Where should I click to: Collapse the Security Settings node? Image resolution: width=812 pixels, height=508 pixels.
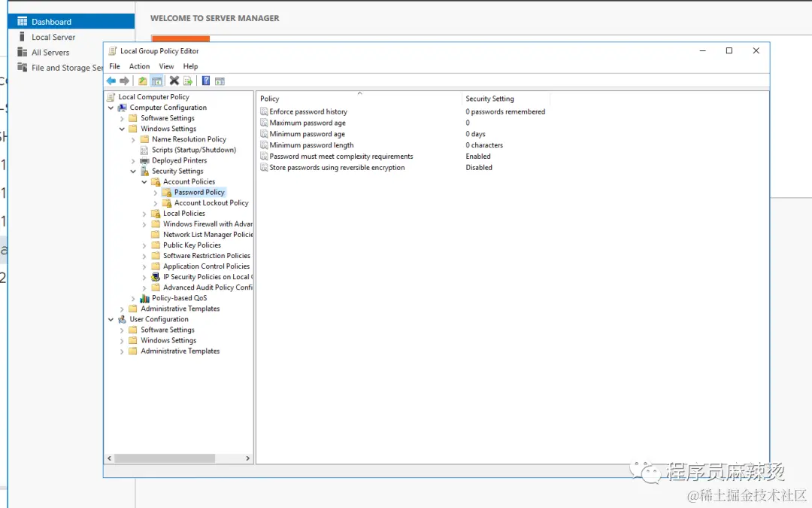(133, 171)
